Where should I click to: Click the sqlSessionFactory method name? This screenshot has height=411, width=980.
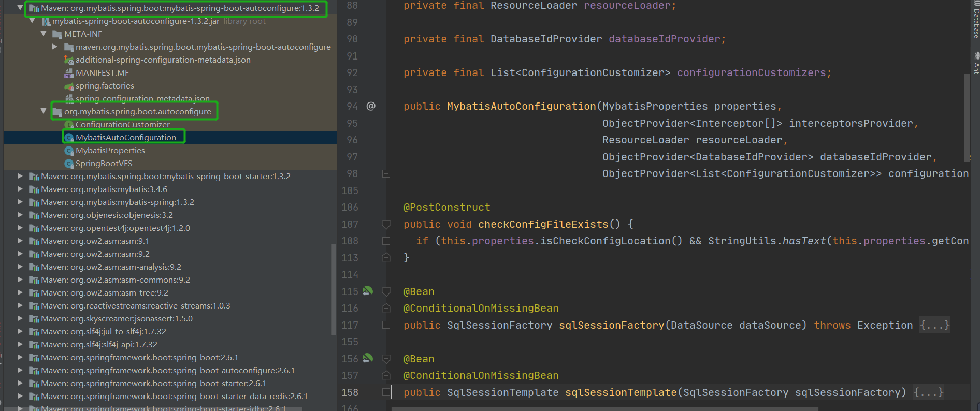coord(612,325)
